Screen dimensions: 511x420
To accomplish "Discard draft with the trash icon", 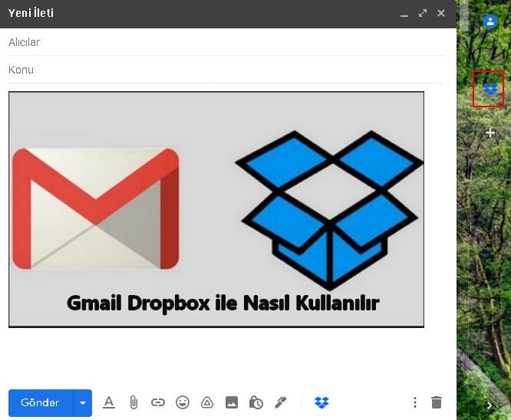I will coord(437,402).
